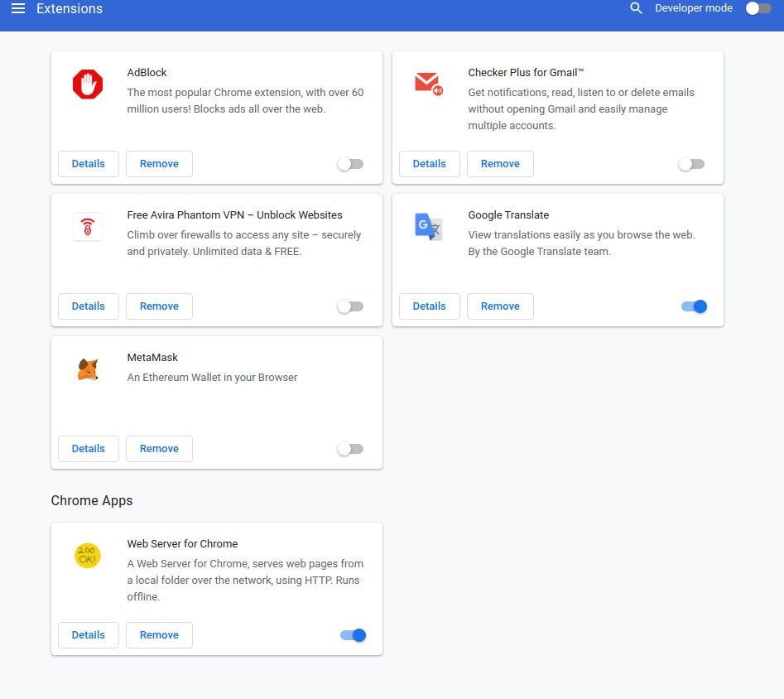Click the Chrome Apps section heading

click(92, 501)
